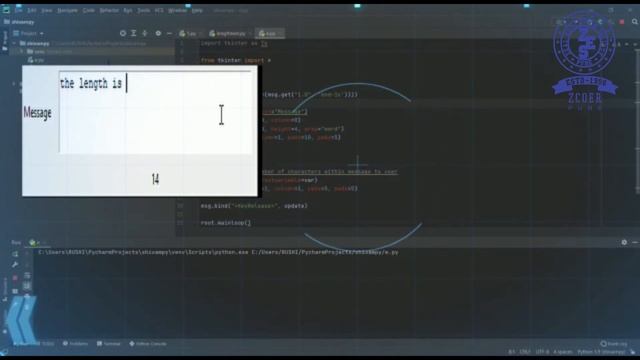Open the Help menu
The image size is (640, 360).
197,11
